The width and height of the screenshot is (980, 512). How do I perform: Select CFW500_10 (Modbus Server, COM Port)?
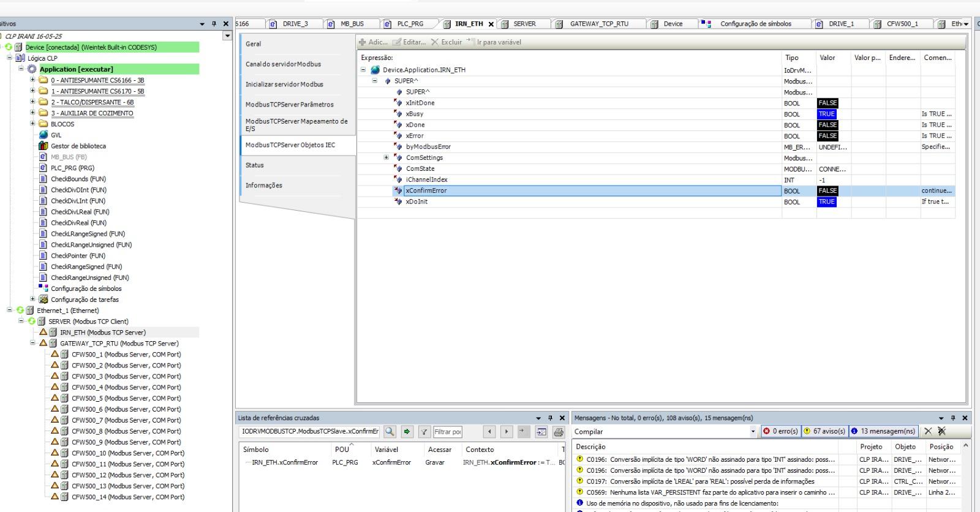coord(127,453)
